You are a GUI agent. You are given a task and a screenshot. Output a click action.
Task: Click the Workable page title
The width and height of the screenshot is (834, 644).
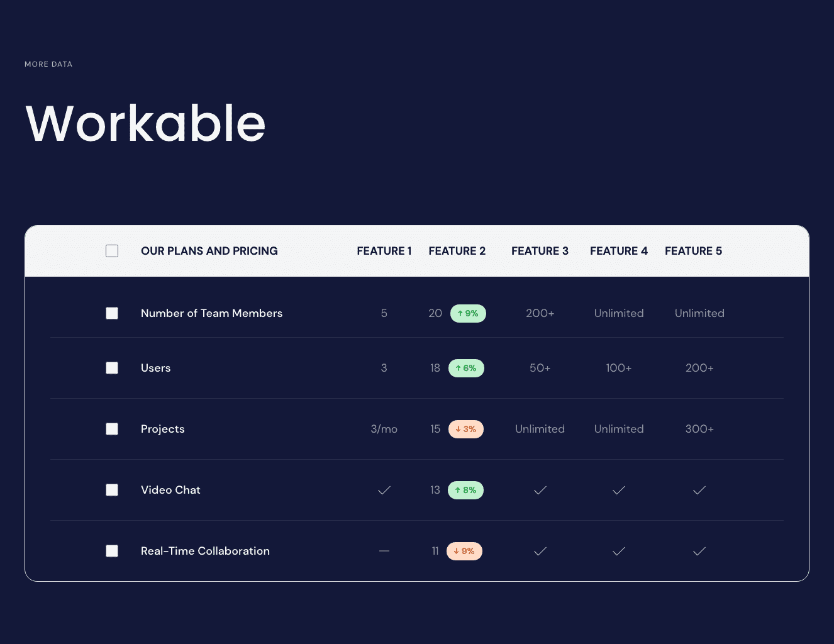[145, 123]
